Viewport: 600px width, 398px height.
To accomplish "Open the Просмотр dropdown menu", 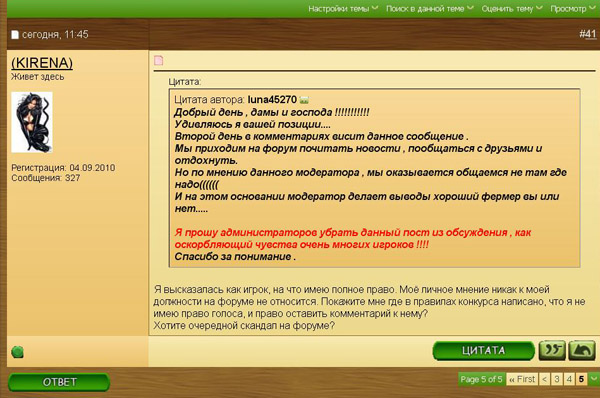I will 572,8.
